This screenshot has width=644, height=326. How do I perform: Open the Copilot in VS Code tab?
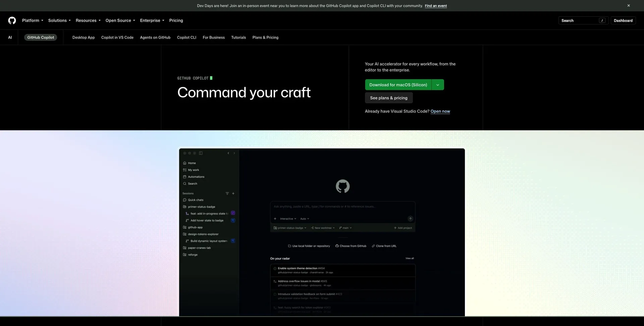click(117, 38)
